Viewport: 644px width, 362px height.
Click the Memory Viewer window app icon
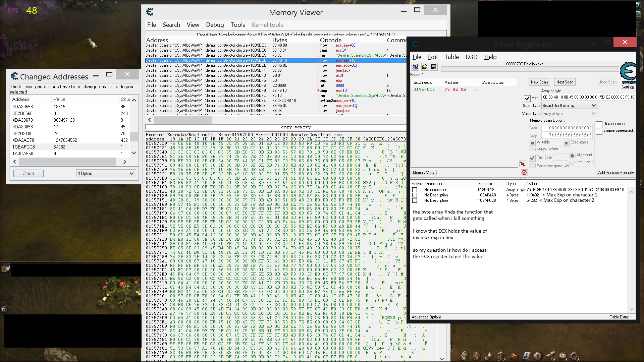click(x=150, y=12)
